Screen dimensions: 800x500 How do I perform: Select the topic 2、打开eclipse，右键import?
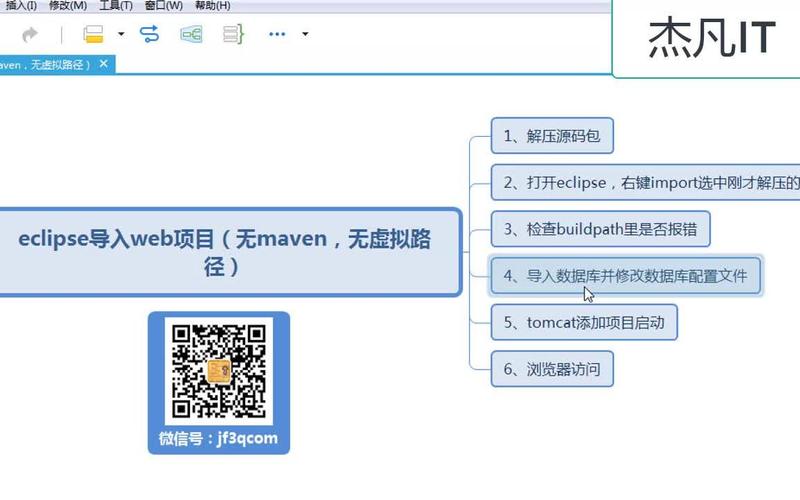(x=645, y=182)
